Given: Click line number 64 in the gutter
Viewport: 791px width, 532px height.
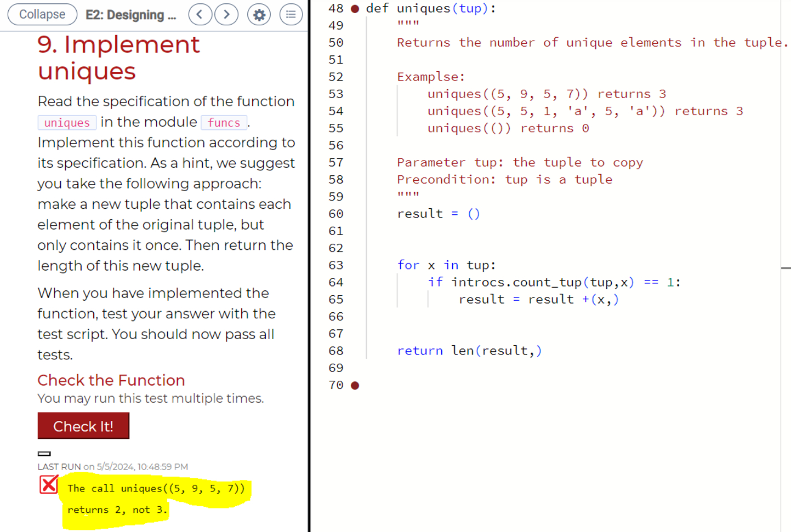Looking at the screenshot, I should tap(336, 282).
